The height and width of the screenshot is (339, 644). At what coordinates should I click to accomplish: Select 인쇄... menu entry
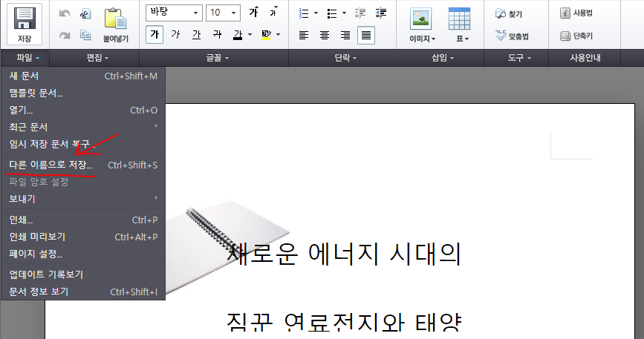[83, 220]
